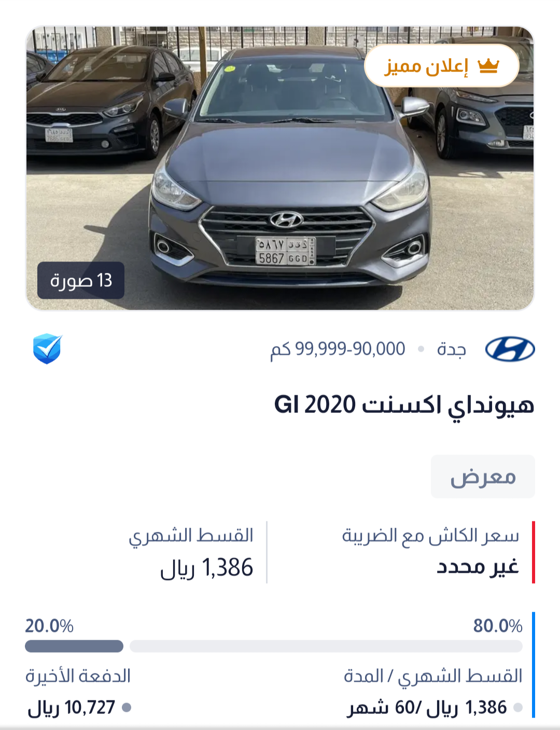Tap the light dot beside 1,386 ريال /60 شهر
This screenshot has width=560, height=730.
(517, 707)
